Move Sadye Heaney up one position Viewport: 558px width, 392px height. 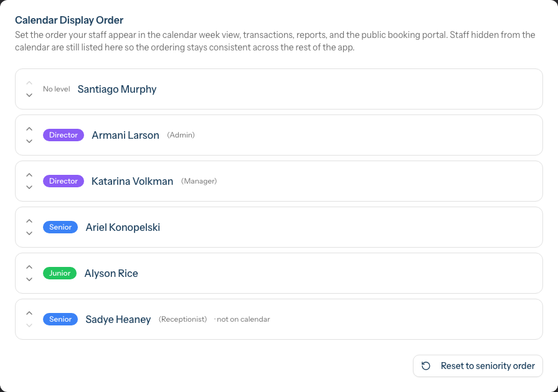click(x=29, y=313)
